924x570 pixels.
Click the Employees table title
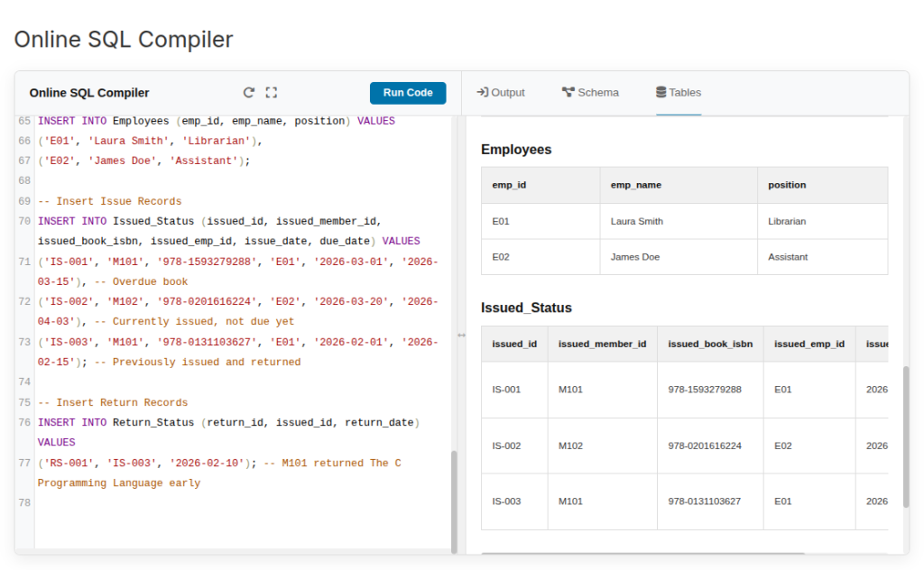(516, 149)
